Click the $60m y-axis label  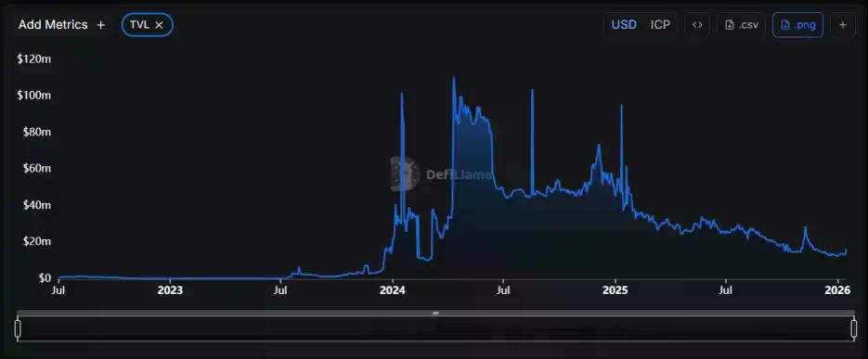coord(36,168)
